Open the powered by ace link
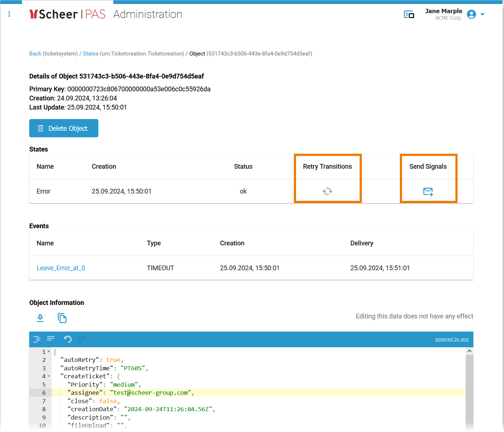504x432 pixels. (x=452, y=339)
